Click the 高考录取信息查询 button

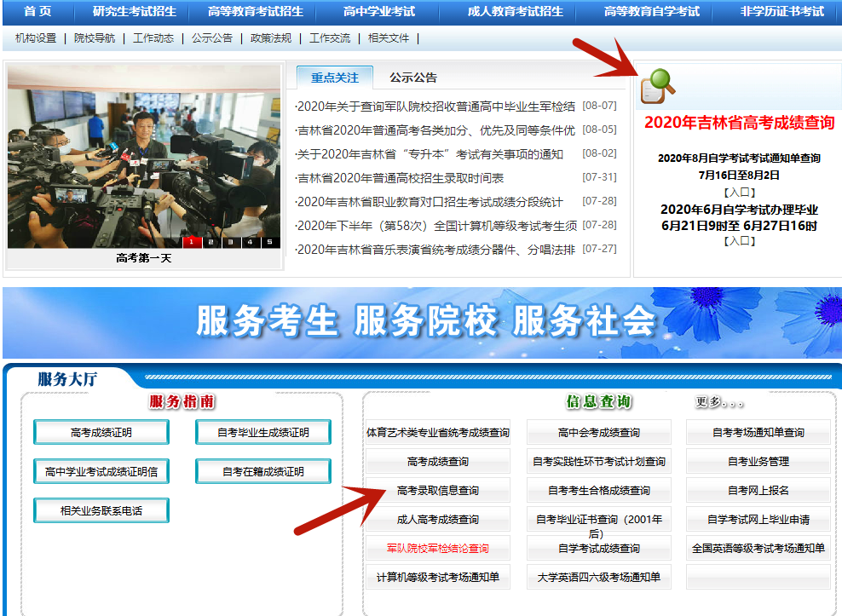point(437,491)
